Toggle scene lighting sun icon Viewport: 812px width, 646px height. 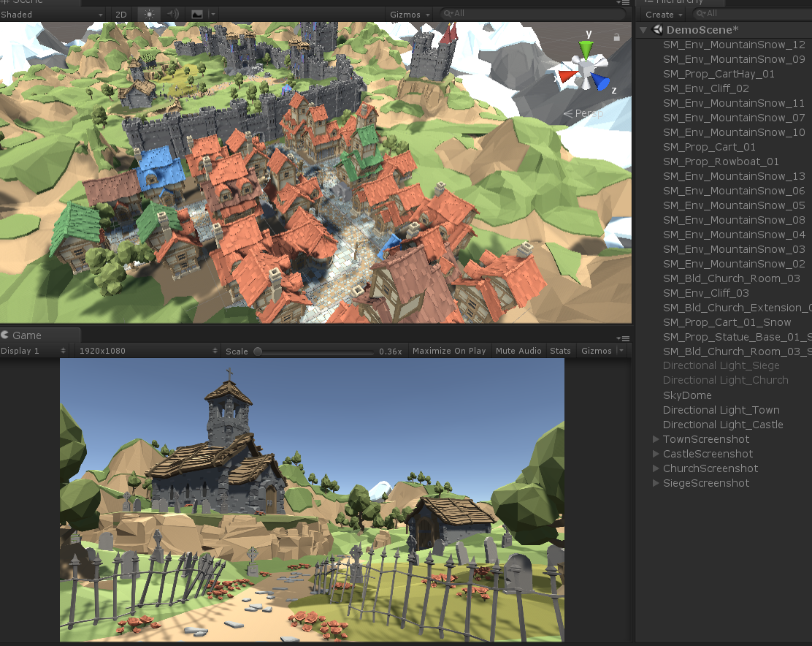(x=149, y=14)
